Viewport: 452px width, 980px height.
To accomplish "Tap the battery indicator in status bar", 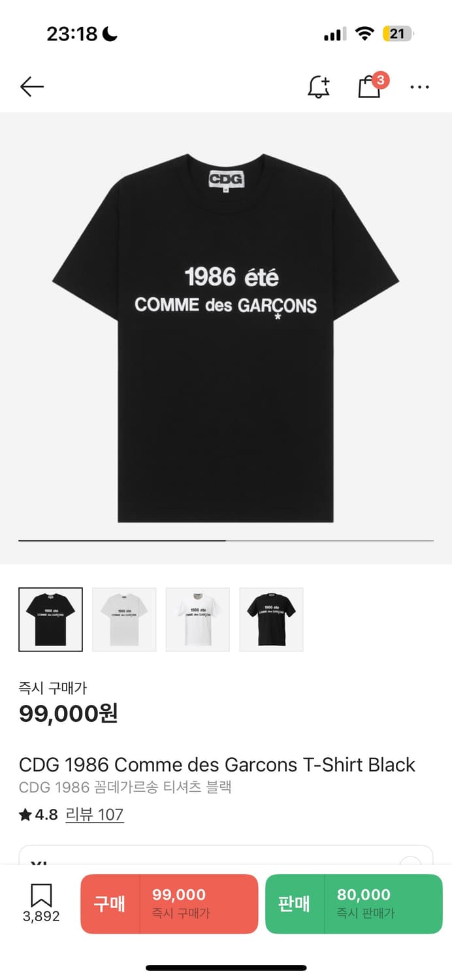I will 398,34.
